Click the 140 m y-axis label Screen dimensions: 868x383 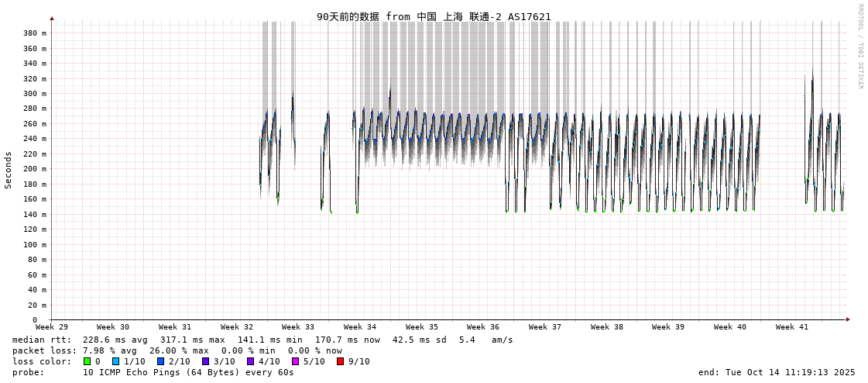pos(35,215)
